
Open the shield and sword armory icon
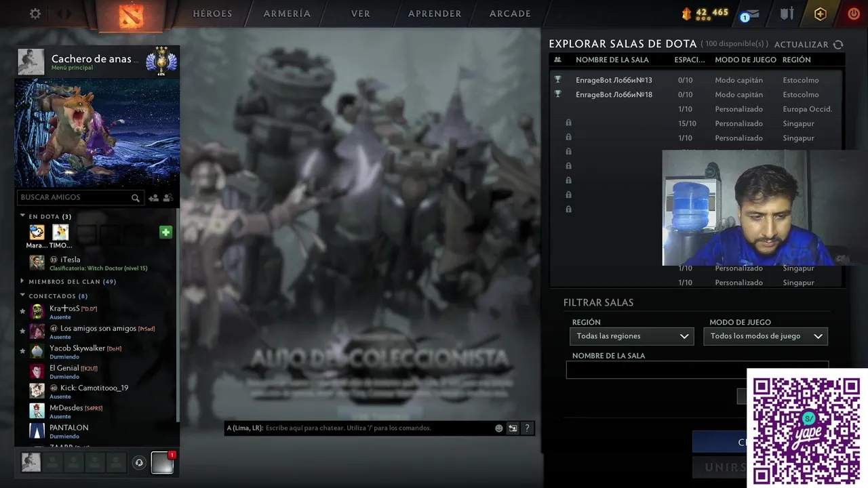click(x=787, y=14)
